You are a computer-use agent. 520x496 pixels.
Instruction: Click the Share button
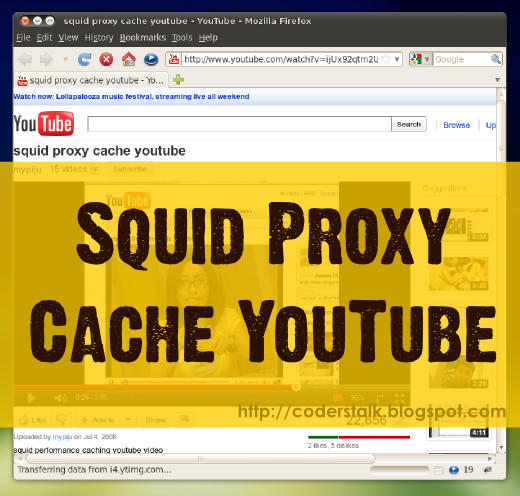click(155, 420)
